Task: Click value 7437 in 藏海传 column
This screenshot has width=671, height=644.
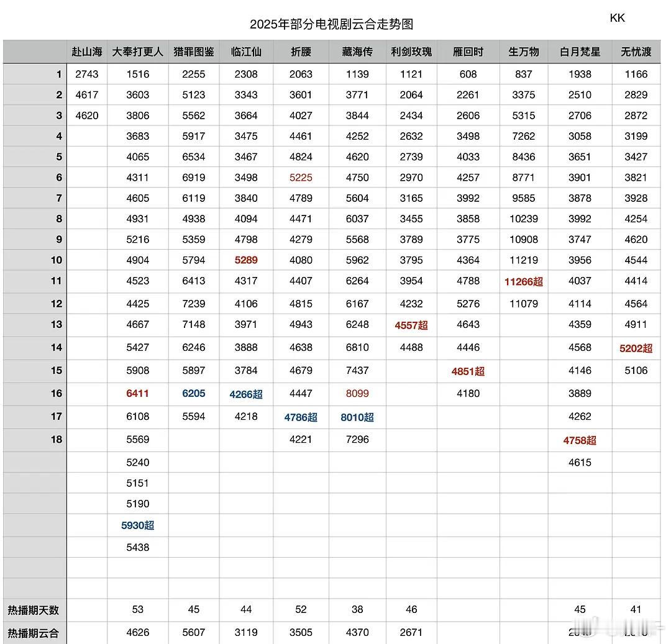Action: click(x=357, y=370)
